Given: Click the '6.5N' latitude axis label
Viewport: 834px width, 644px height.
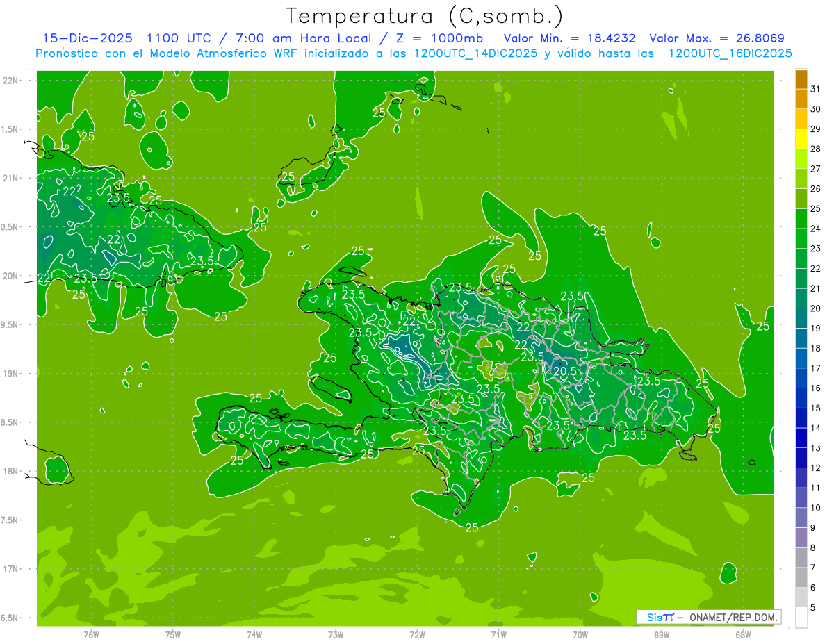Looking at the screenshot, I should pyautogui.click(x=10, y=618).
